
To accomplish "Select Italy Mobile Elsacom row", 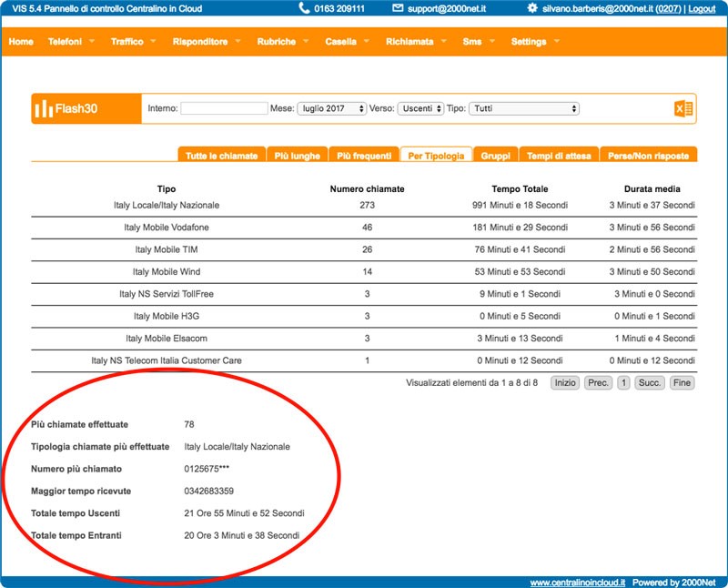I will point(364,339).
